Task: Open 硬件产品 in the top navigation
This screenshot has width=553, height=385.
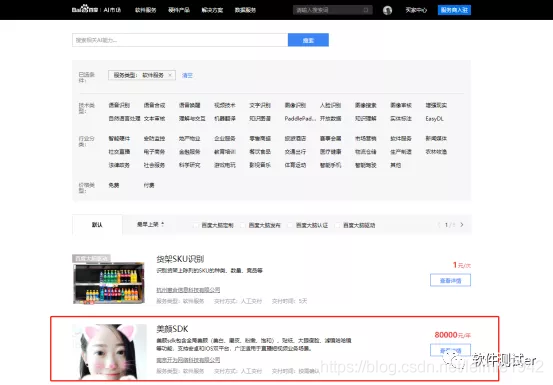Action: click(179, 10)
